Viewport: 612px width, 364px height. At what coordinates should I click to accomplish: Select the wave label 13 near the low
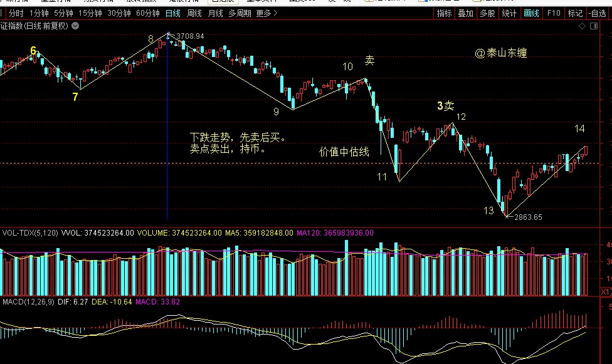(x=488, y=211)
